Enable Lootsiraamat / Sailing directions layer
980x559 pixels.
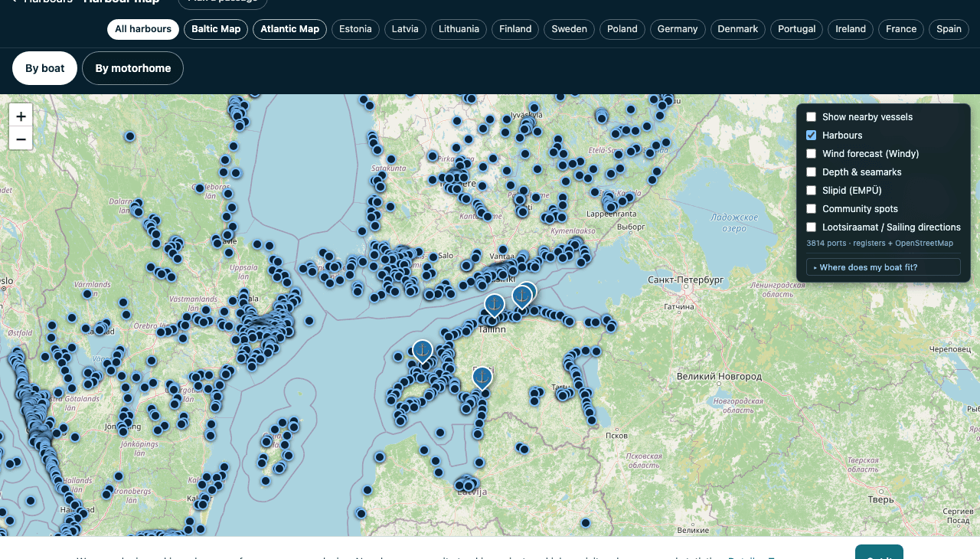(812, 227)
